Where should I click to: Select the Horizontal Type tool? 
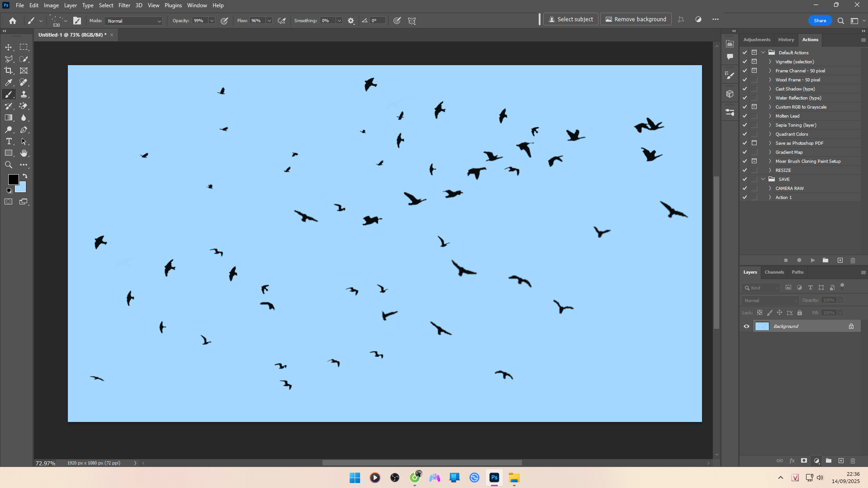pyautogui.click(x=9, y=141)
